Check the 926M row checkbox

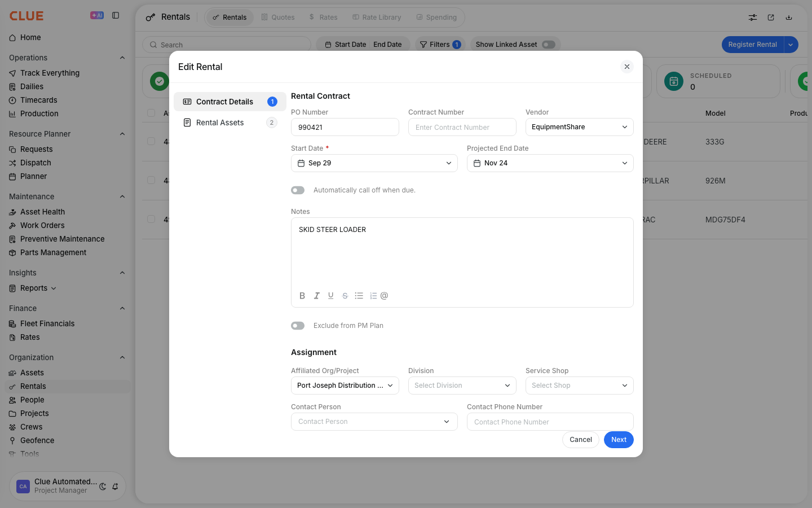pyautogui.click(x=151, y=180)
